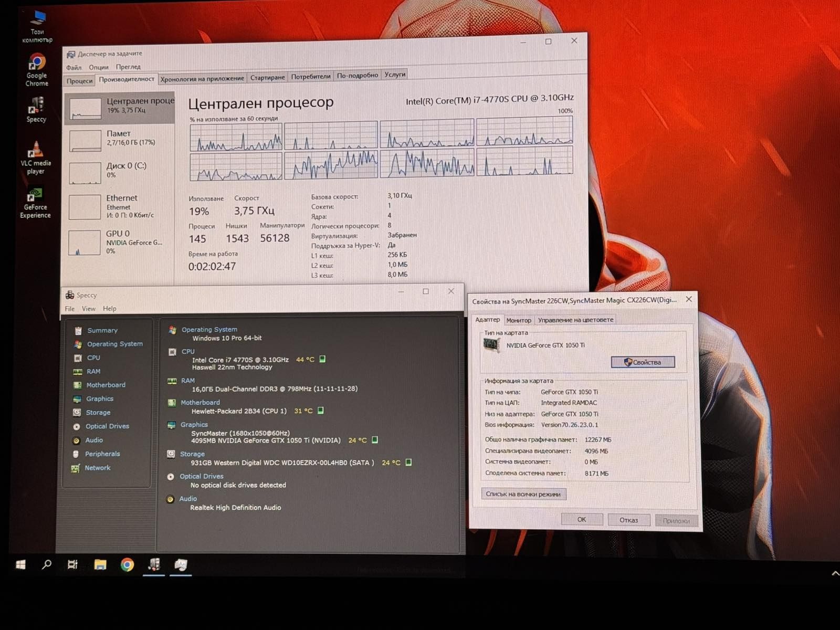This screenshot has height=630, width=840.
Task: Switch to 'Хронология на приложение' tab
Action: pos(202,79)
